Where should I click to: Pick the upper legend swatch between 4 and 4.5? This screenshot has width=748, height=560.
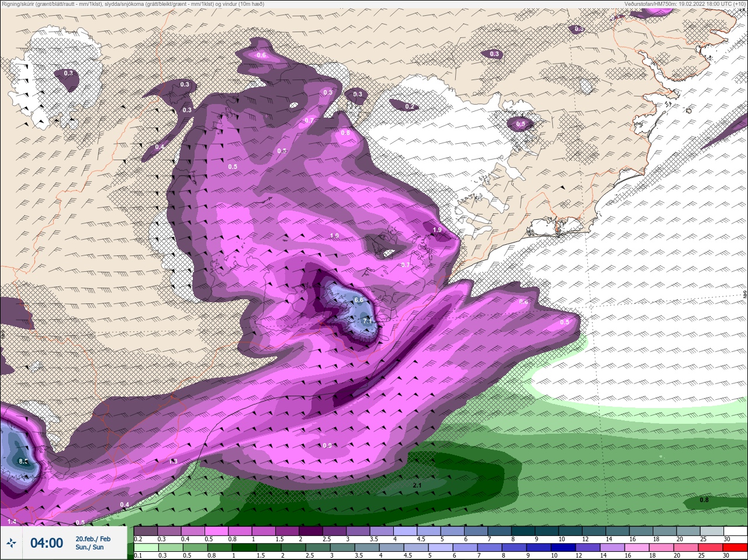click(406, 531)
